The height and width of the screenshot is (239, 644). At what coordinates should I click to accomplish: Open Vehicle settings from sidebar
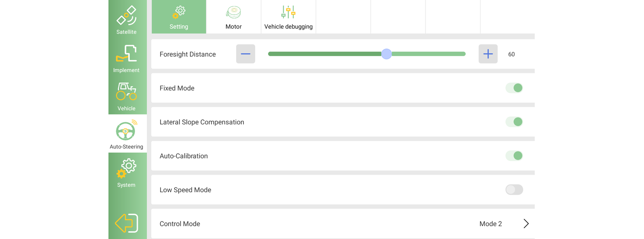[x=126, y=96]
